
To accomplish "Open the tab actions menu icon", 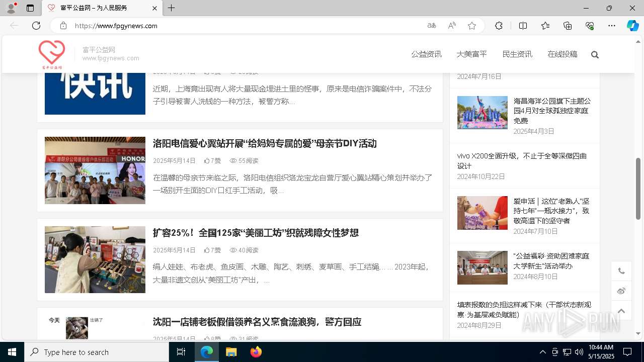I will [x=30, y=8].
